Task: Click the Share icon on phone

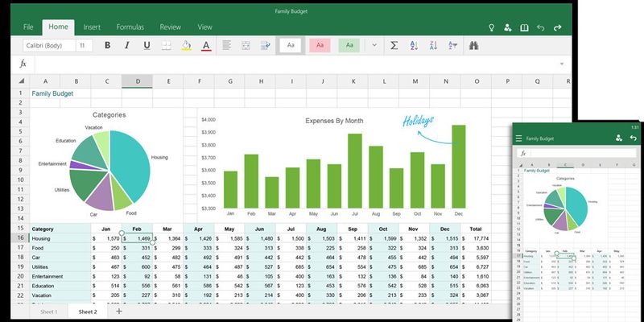Action: coord(619,138)
